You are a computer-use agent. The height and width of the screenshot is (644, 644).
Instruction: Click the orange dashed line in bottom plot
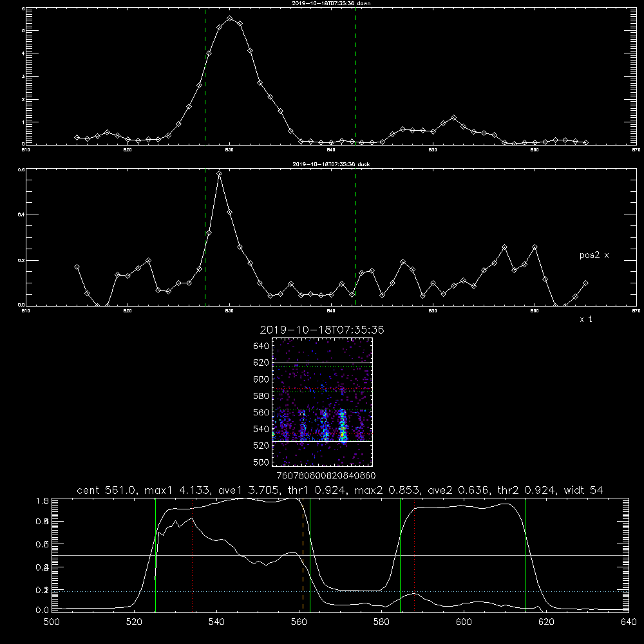tap(303, 554)
